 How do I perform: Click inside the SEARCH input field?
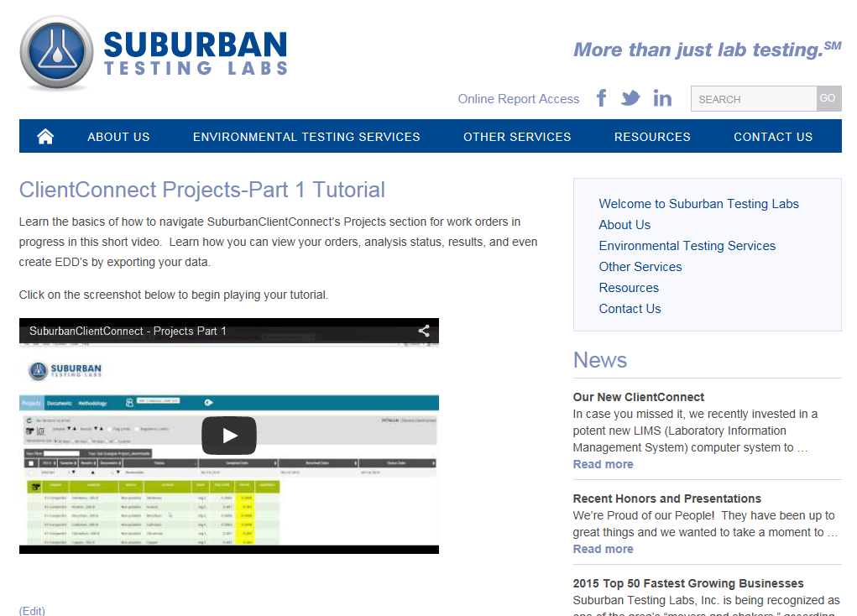[753, 98]
